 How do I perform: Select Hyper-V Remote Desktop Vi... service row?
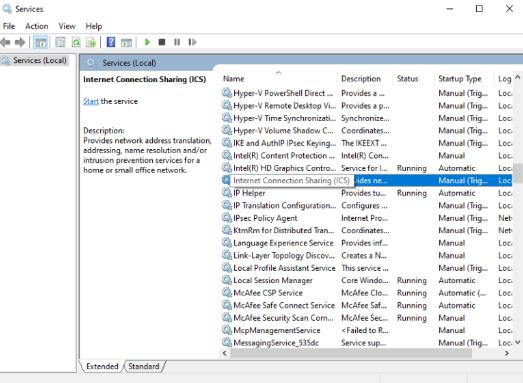367,106
